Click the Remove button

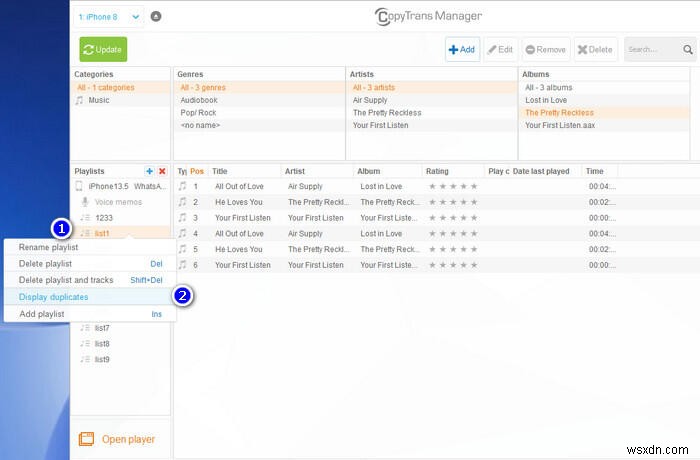click(546, 50)
